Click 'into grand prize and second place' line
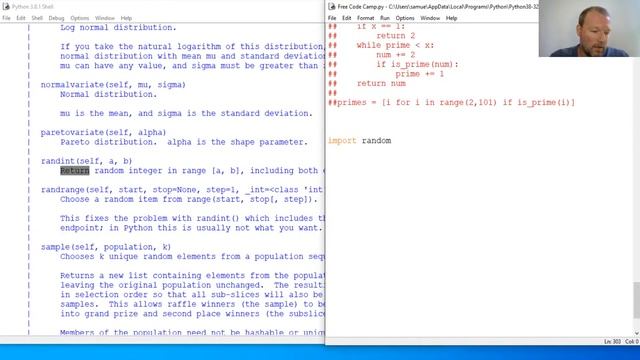 [192, 314]
